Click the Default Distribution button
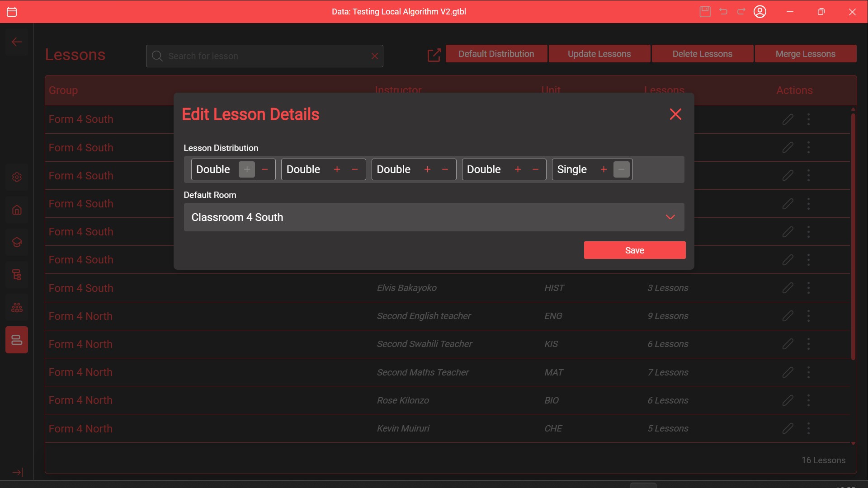The image size is (868, 488). click(x=496, y=54)
